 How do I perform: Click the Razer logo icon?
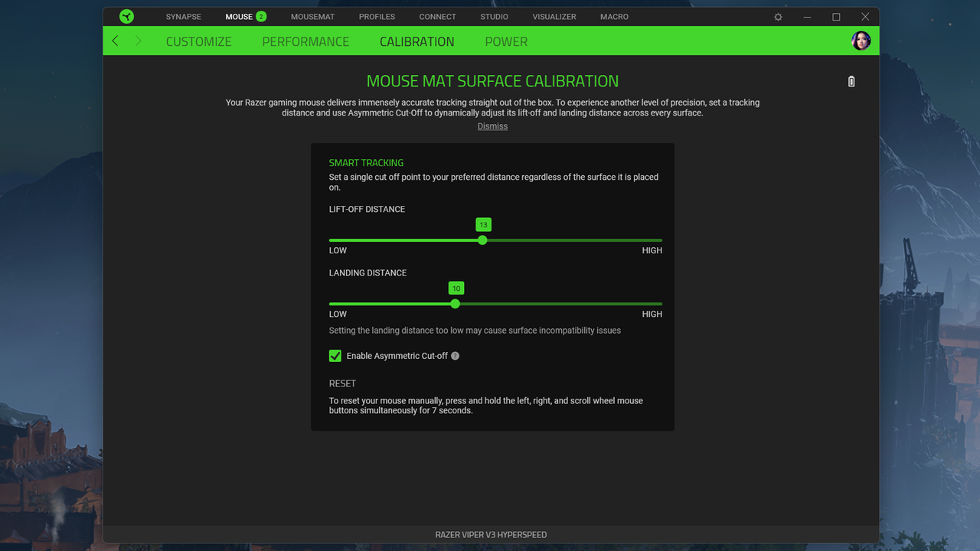(x=127, y=17)
